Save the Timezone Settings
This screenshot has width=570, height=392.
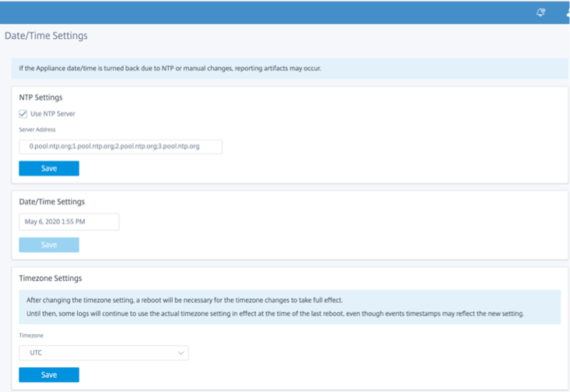pyautogui.click(x=49, y=375)
